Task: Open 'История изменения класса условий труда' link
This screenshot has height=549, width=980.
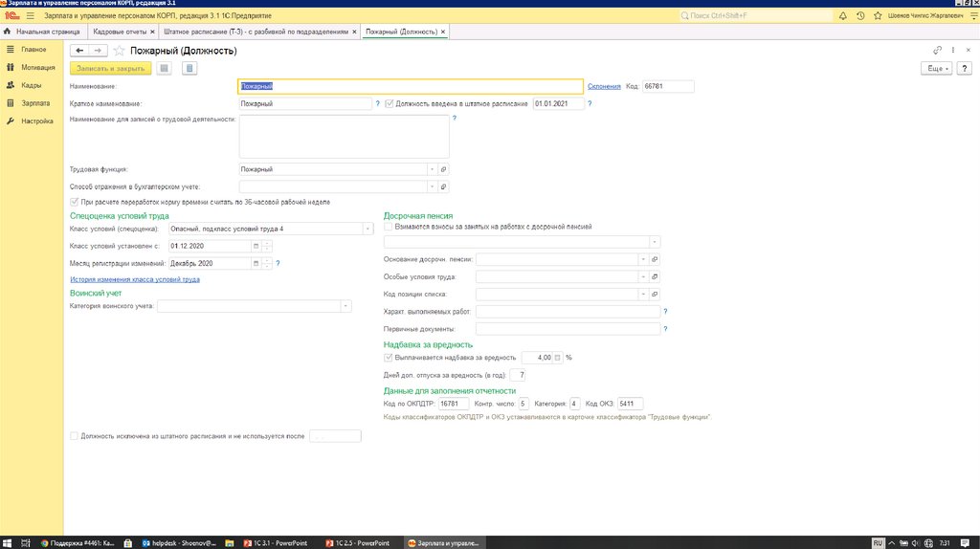Action: pos(135,280)
